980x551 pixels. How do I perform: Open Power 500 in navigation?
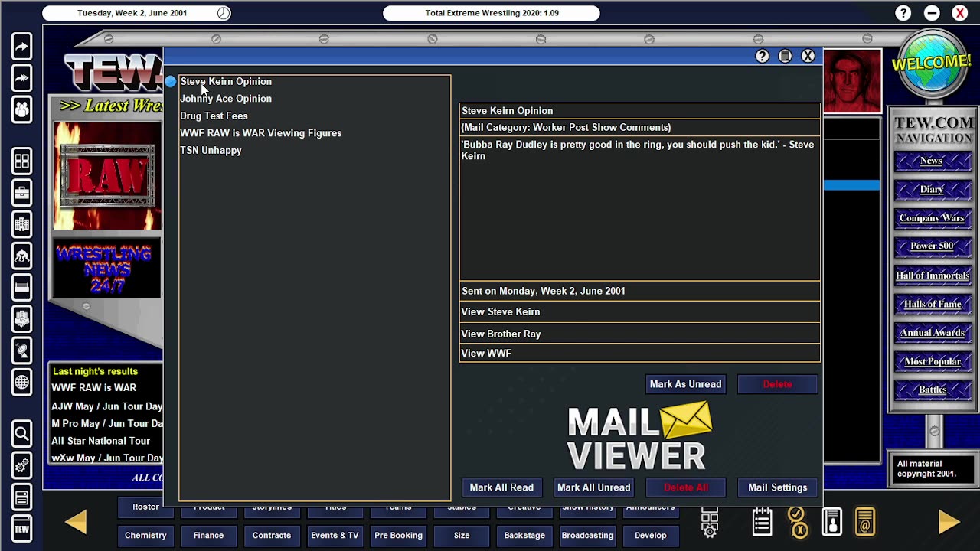[x=932, y=246]
